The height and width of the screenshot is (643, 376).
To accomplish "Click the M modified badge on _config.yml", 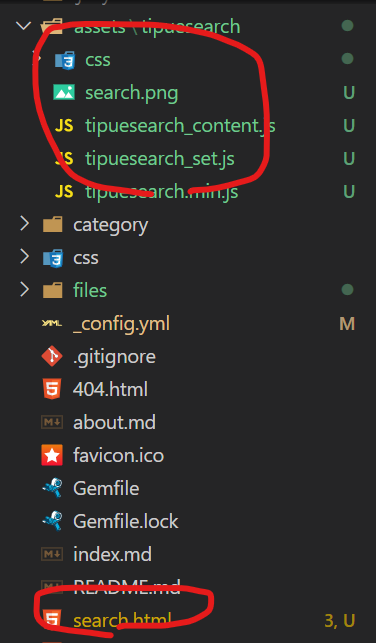I will point(347,324).
